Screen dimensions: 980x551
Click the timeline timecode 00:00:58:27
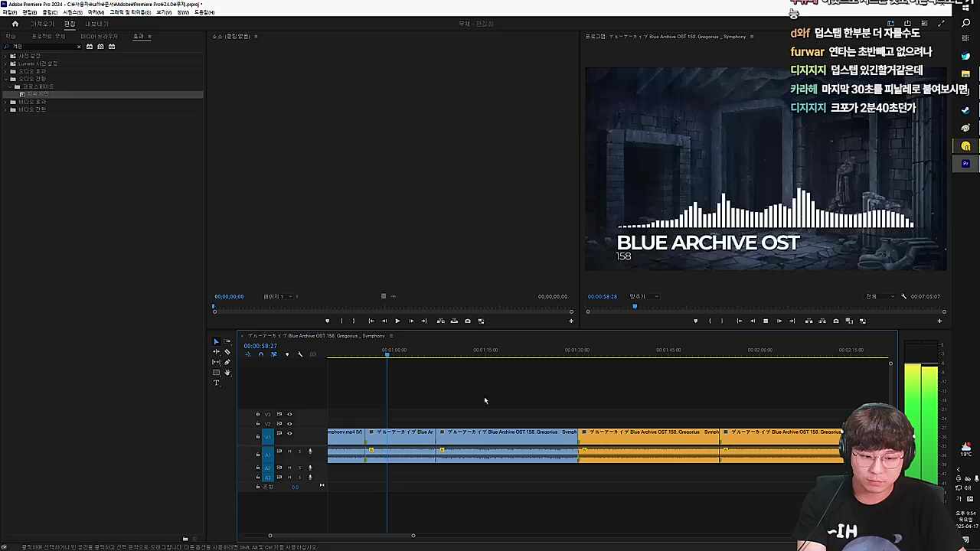[x=260, y=346]
